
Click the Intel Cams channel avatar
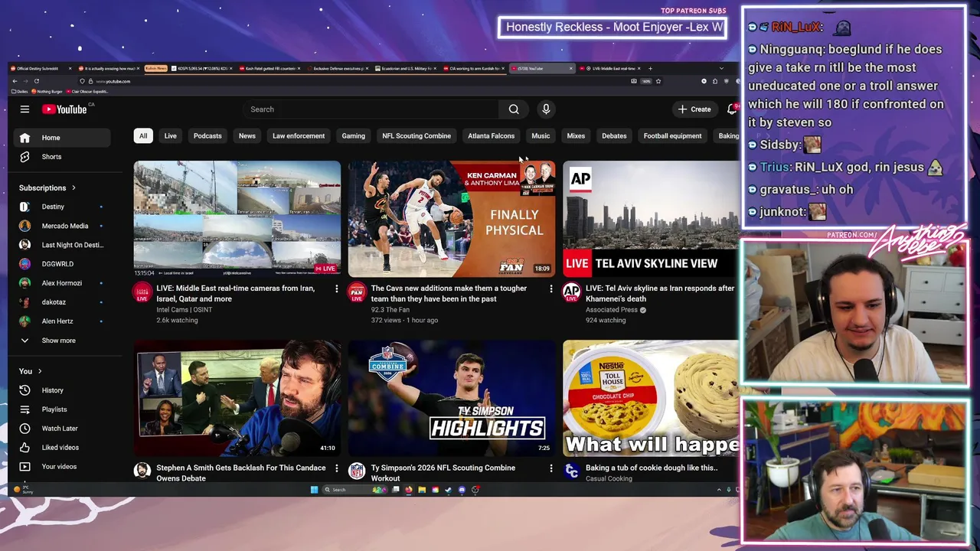142,292
